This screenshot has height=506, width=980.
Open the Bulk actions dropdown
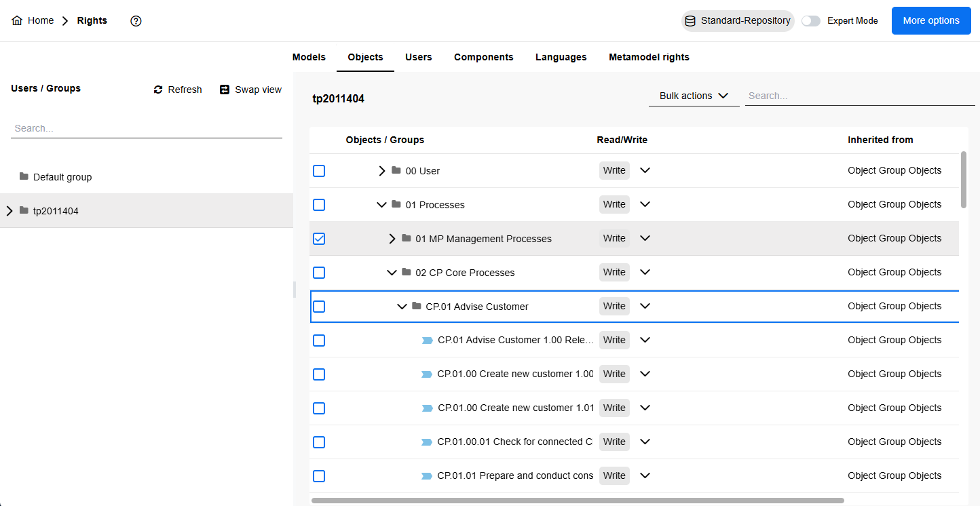point(694,96)
